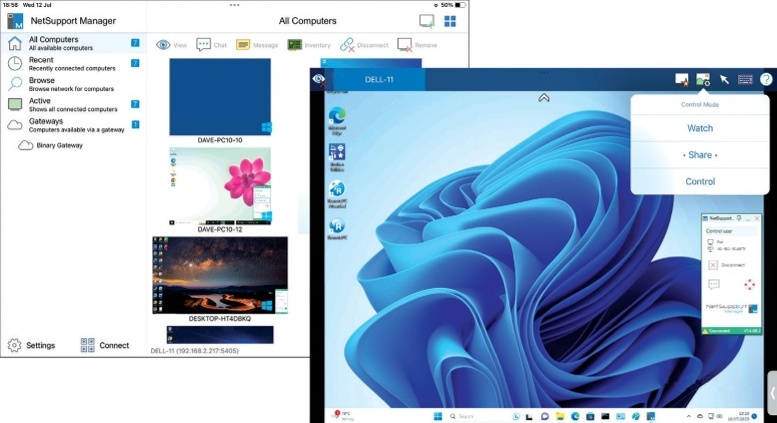This screenshot has width=777, height=423.
Task: Open the Windows Start button on remote taskbar
Action: click(438, 416)
